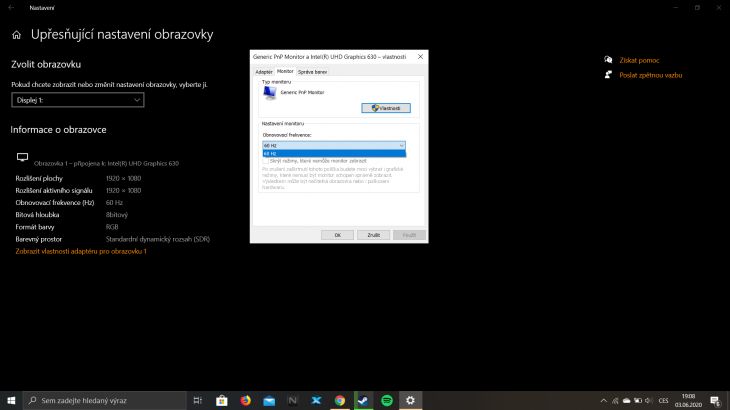Click the Formát barvy RGB value
Image resolution: width=730 pixels, height=410 pixels.
[112, 227]
